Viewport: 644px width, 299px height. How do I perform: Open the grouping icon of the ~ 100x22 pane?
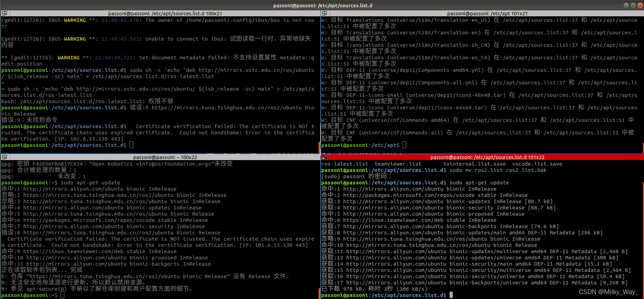tap(5, 157)
